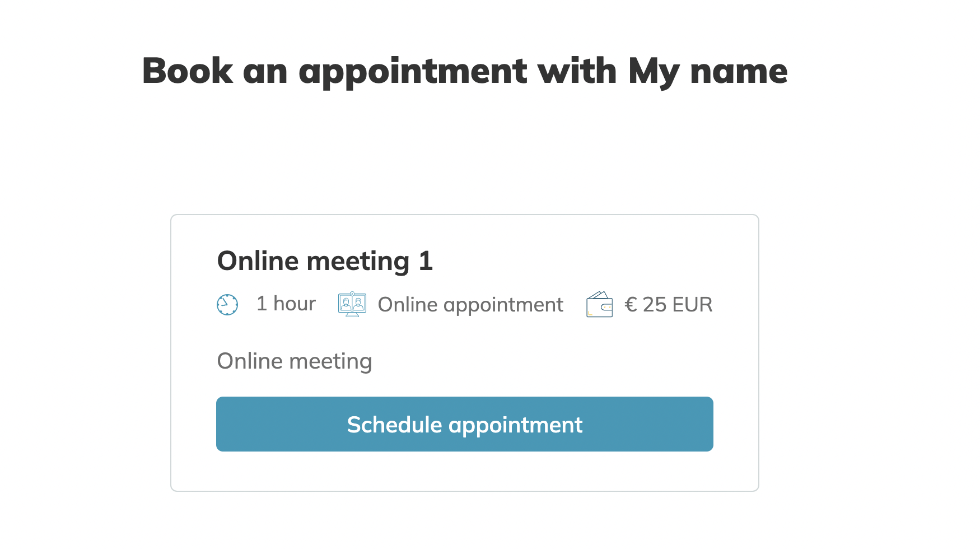
Task: Click the Online meeting description text
Action: coord(295,361)
